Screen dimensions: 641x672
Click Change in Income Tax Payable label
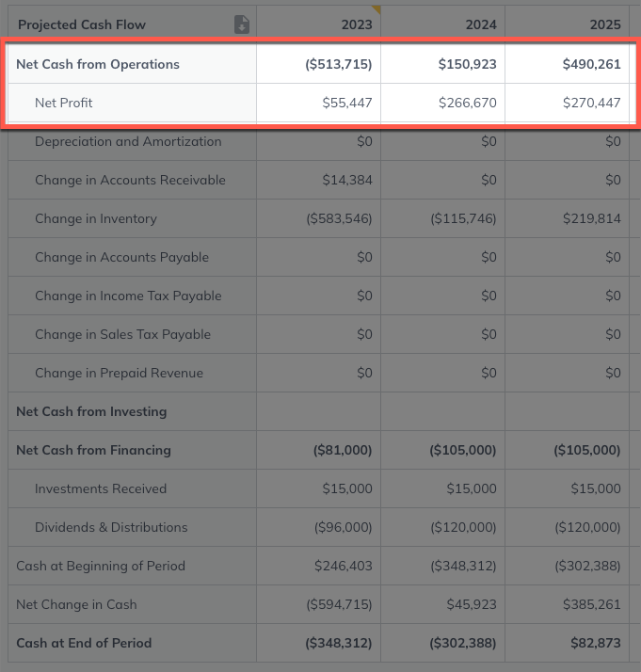(x=128, y=296)
